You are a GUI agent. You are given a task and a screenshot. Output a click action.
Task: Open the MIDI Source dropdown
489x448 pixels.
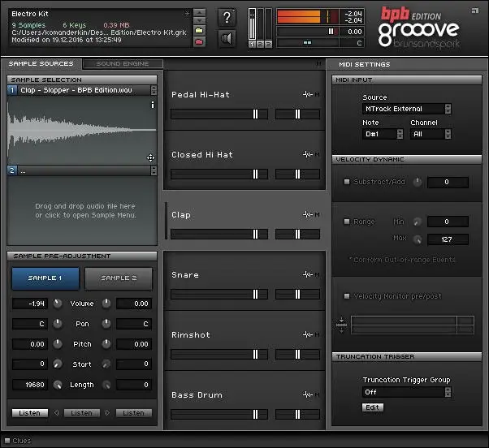(x=406, y=109)
